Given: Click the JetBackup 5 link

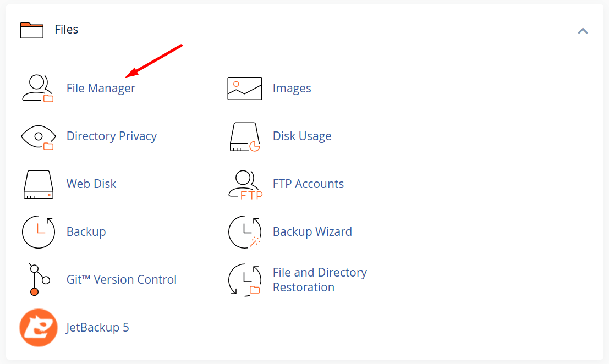Looking at the screenshot, I should (97, 328).
